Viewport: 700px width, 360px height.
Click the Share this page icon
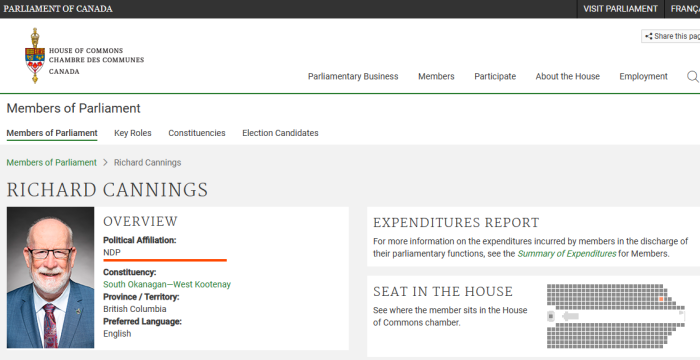649,36
